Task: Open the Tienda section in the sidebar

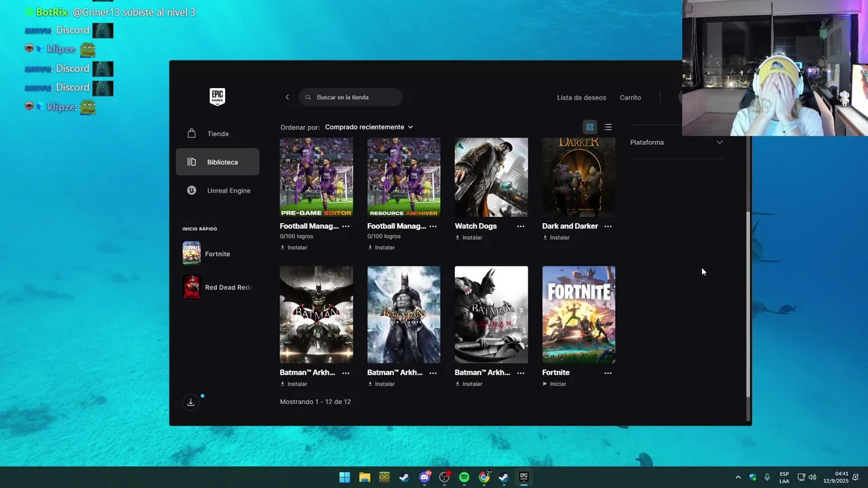Action: click(217, 134)
